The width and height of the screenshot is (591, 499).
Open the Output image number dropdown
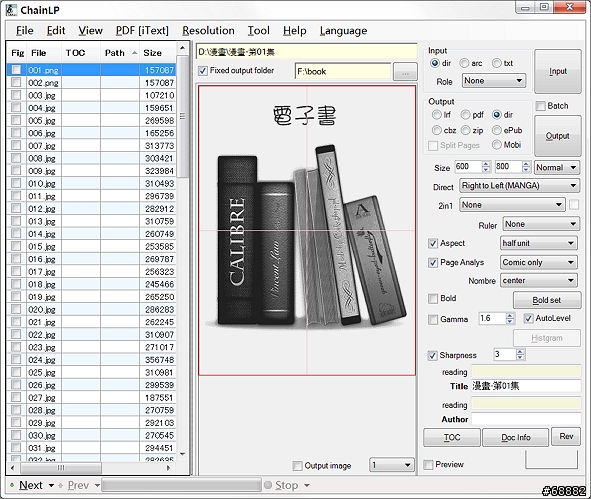[392, 465]
